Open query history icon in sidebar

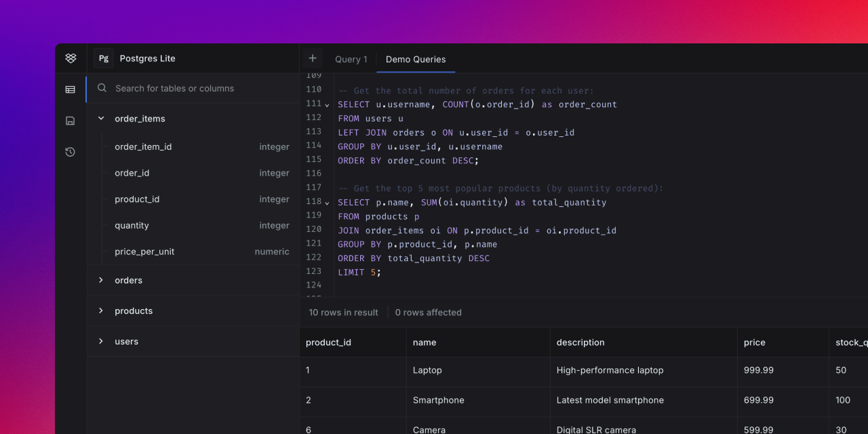(x=71, y=152)
